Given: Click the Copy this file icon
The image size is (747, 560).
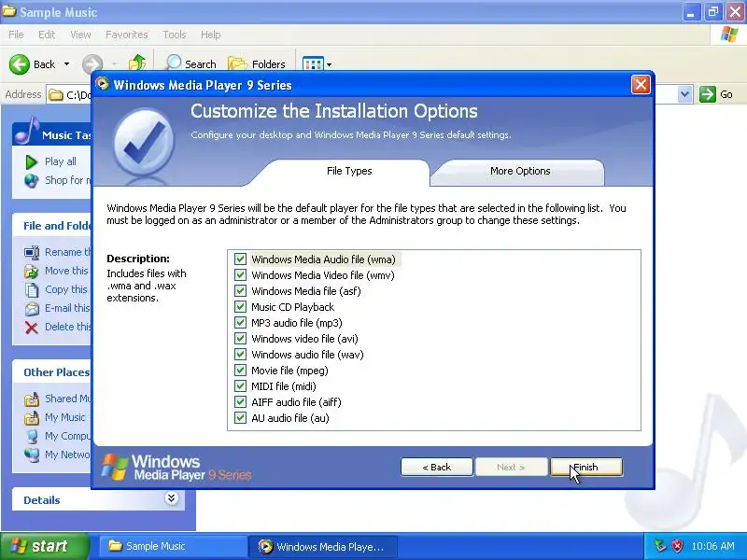Looking at the screenshot, I should click(x=32, y=289).
